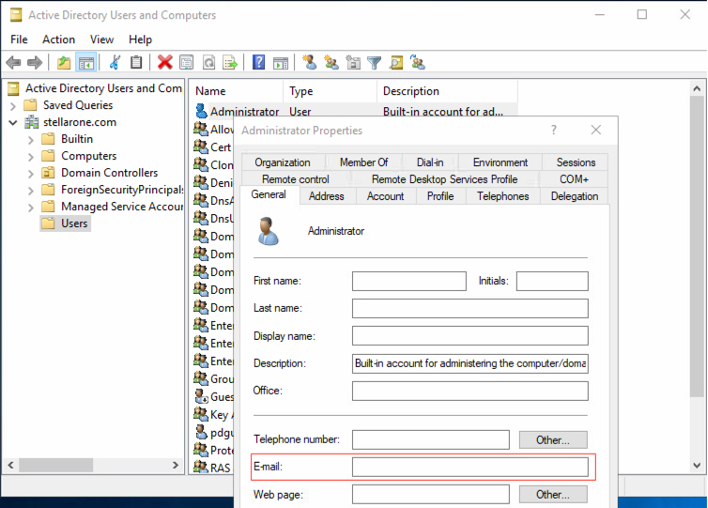The width and height of the screenshot is (708, 508).
Task: Click the red Delete X icon
Action: coord(165,63)
